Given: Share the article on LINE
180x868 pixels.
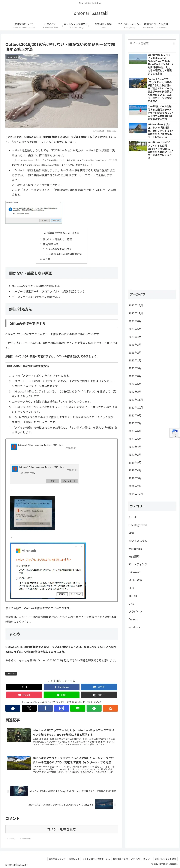Looking at the screenshot, I should [61, 695].
